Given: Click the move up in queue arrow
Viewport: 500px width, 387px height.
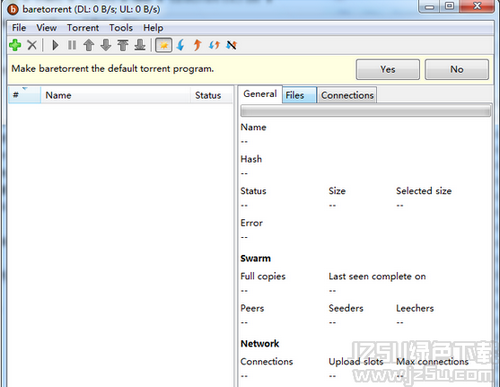Looking at the screenshot, I should click(89, 45).
